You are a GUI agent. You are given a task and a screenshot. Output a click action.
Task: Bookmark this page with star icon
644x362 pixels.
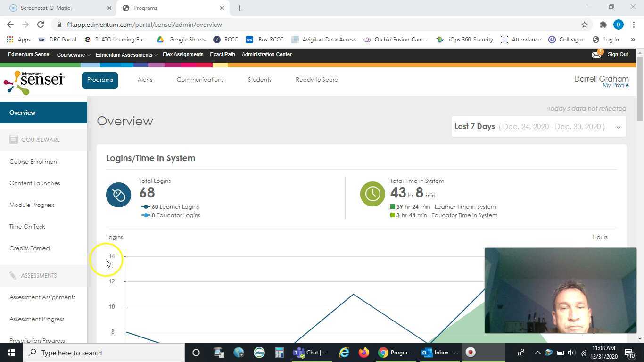click(585, 25)
